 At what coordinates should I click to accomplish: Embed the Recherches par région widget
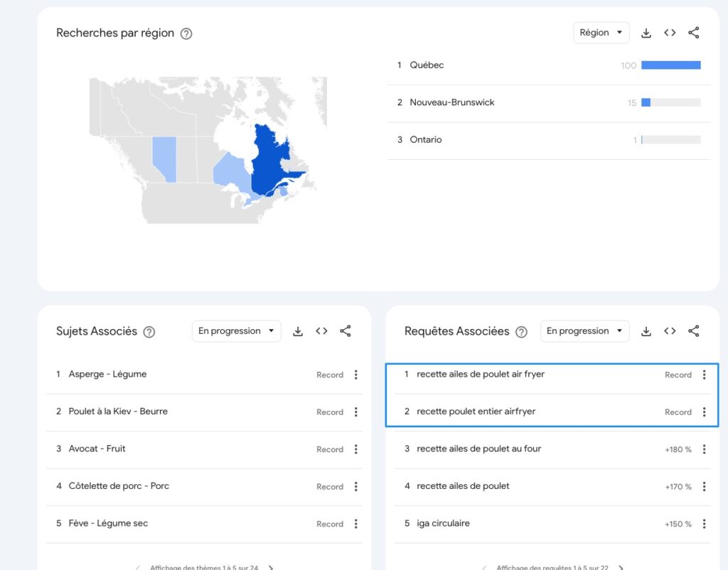coord(670,33)
